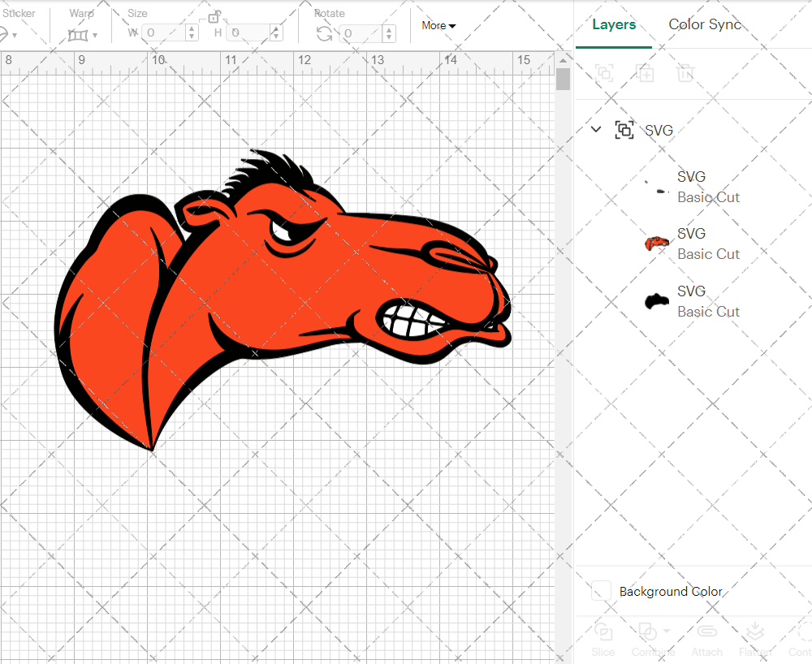Select the Warp tool

(x=79, y=35)
